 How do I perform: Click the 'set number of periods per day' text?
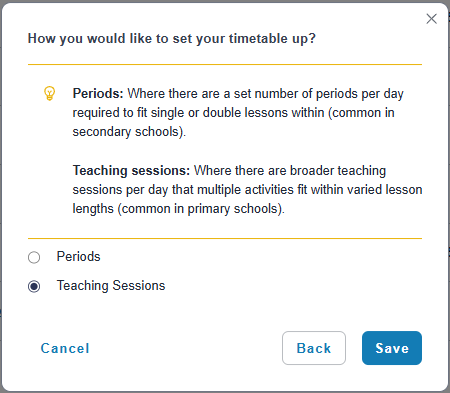tap(318, 94)
